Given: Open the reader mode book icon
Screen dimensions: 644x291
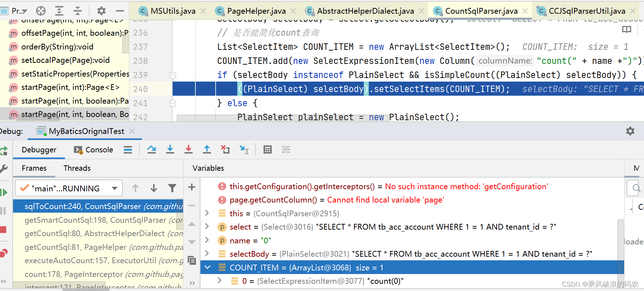Looking at the screenshot, I should coord(627,29).
